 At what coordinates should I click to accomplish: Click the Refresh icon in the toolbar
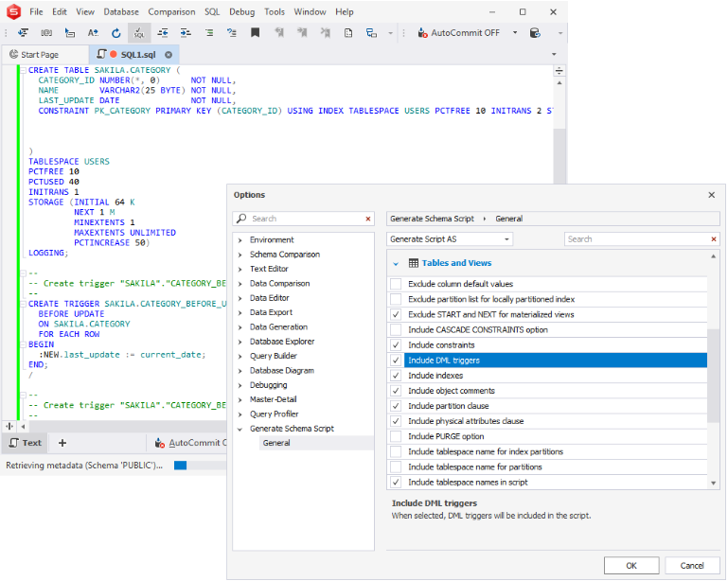click(116, 32)
